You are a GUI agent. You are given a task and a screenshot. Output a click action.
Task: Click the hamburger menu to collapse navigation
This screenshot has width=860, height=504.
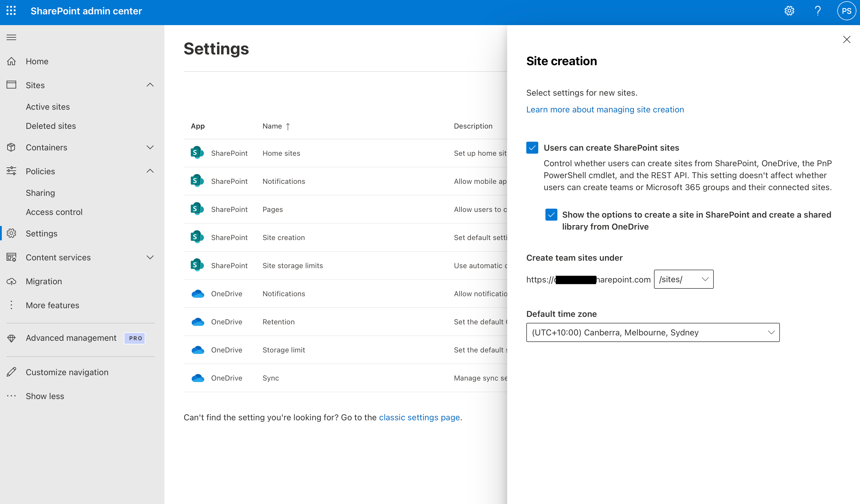tap(11, 37)
